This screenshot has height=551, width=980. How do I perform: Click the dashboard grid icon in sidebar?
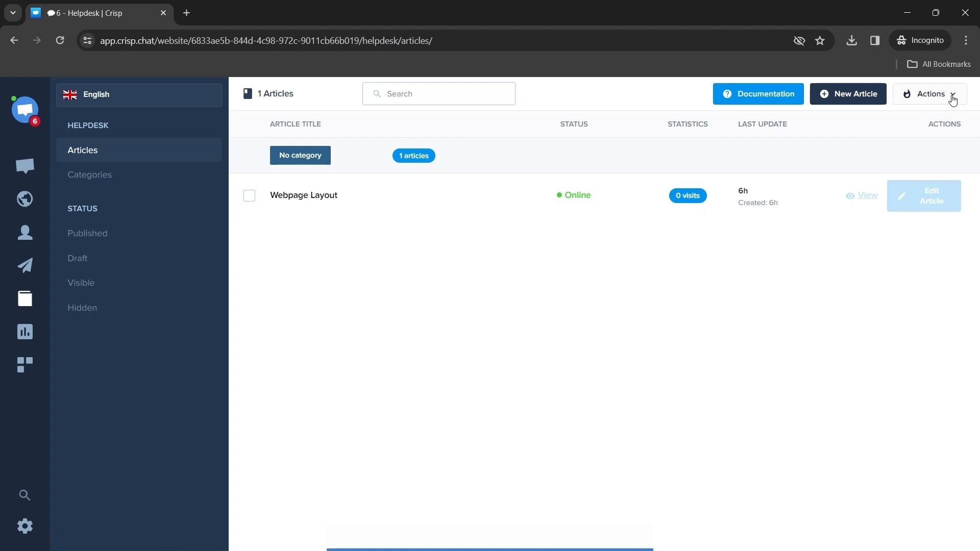click(x=25, y=365)
